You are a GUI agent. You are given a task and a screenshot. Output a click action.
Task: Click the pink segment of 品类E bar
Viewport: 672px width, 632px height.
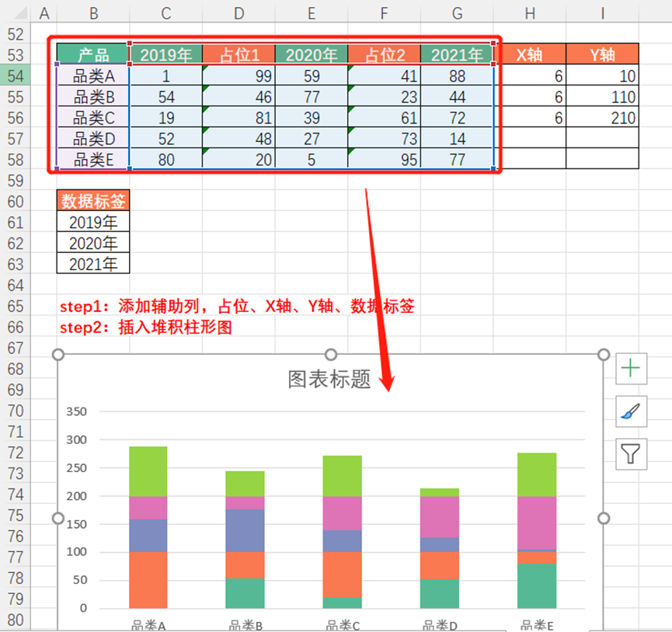pyautogui.click(x=537, y=523)
